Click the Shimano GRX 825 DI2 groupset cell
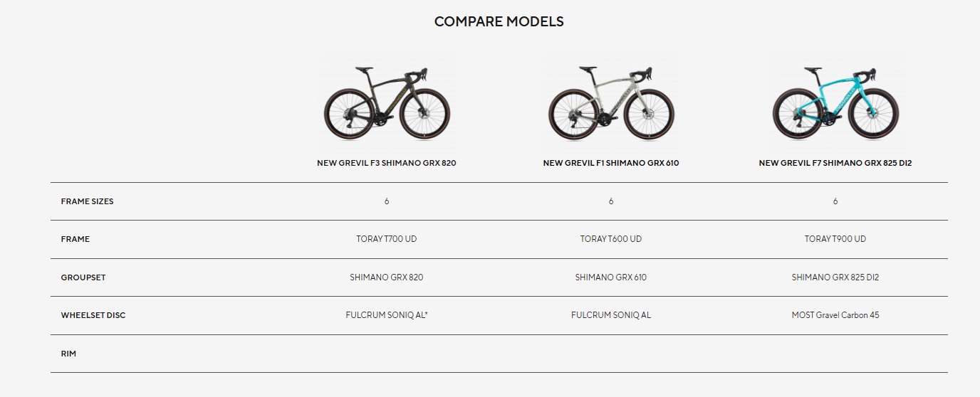 click(x=835, y=277)
